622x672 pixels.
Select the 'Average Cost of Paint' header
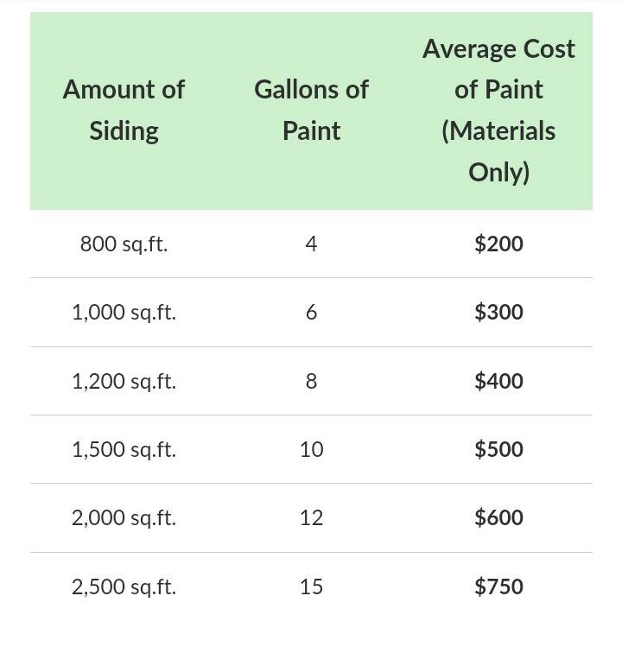click(498, 110)
